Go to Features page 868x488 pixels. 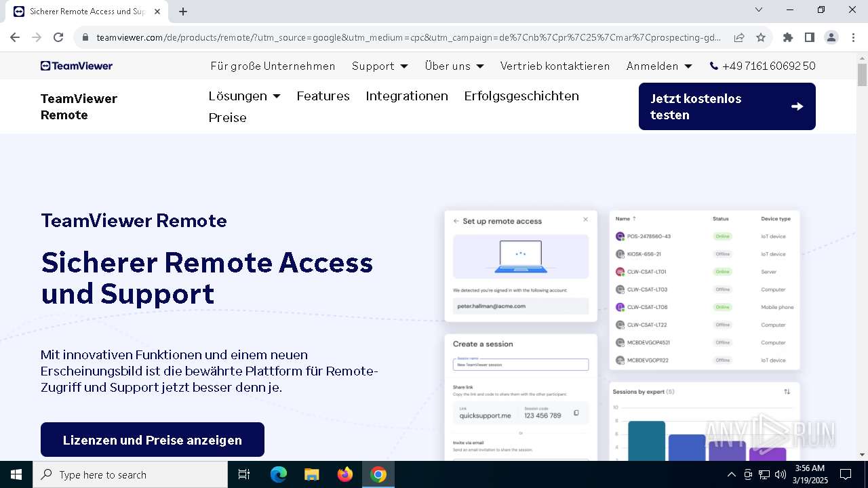tap(323, 96)
